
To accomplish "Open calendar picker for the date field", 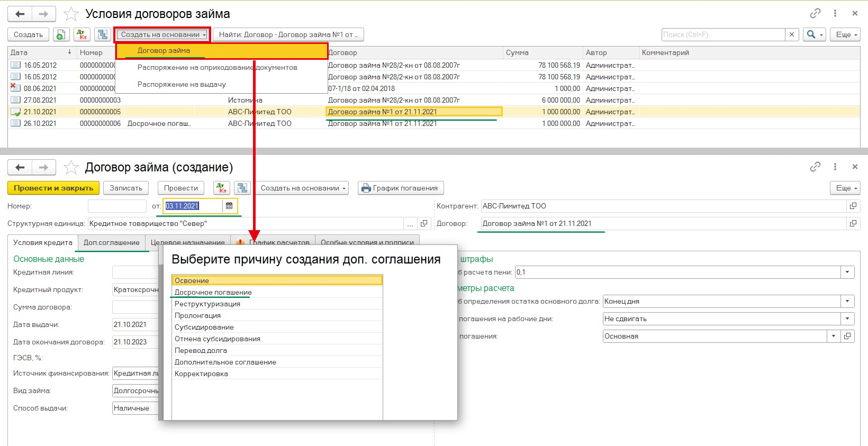I will [x=229, y=206].
